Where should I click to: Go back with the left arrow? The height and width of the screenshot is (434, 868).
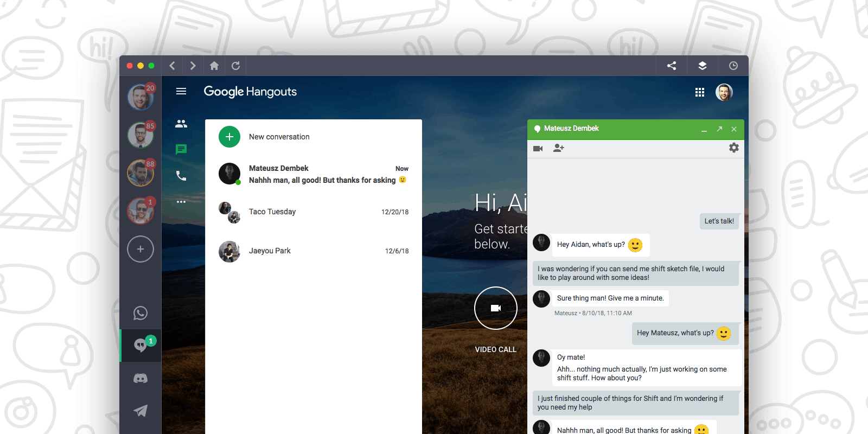point(172,66)
